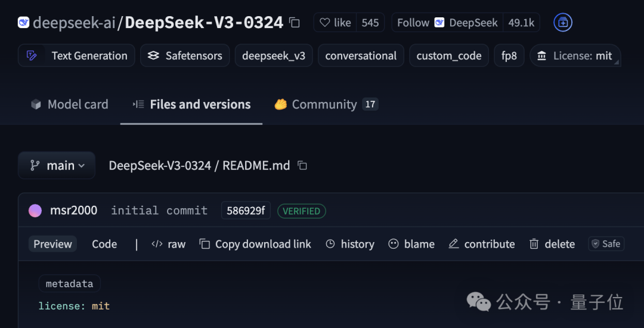Click Copy download link

[x=255, y=244]
